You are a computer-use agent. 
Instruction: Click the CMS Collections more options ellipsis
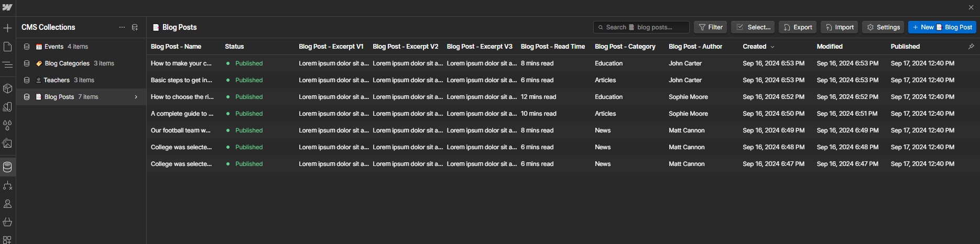[x=122, y=27]
